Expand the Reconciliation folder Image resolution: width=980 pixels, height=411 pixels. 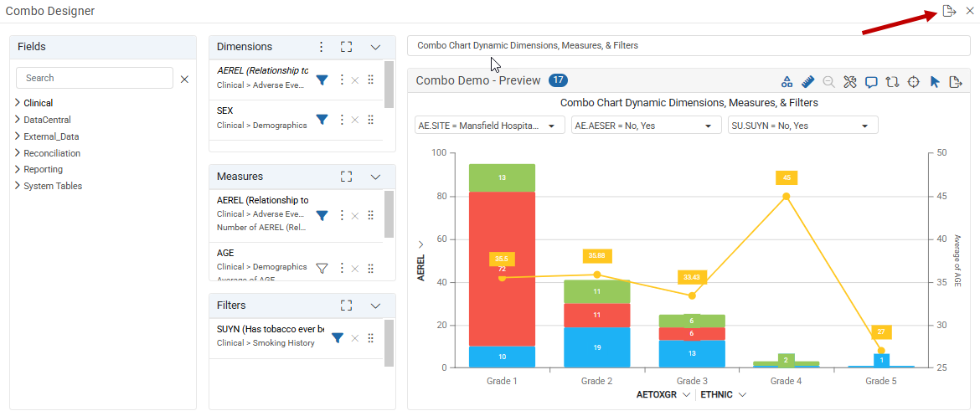click(18, 153)
